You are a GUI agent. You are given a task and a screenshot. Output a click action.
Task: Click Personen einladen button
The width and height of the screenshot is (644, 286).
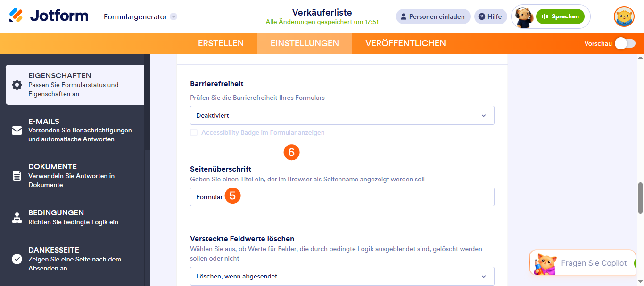[433, 16]
